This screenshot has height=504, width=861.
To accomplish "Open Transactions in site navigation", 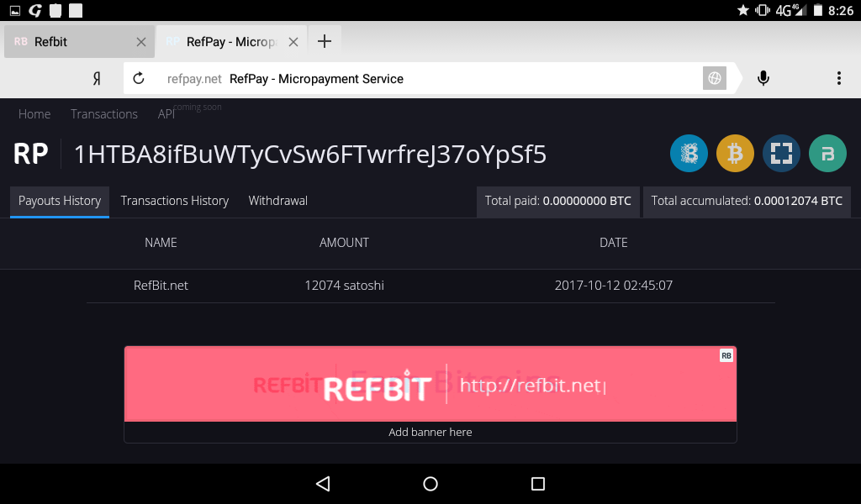I will 104,114.
